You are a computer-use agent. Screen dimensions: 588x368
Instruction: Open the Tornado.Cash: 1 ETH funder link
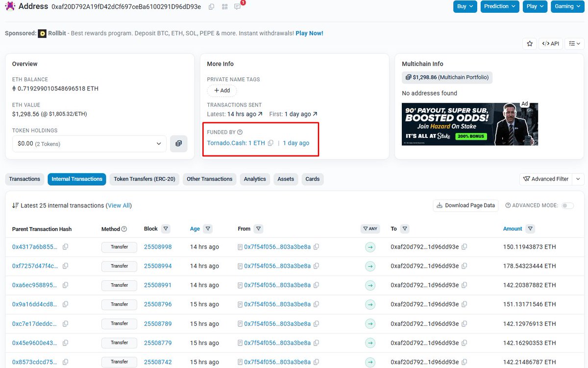236,143
